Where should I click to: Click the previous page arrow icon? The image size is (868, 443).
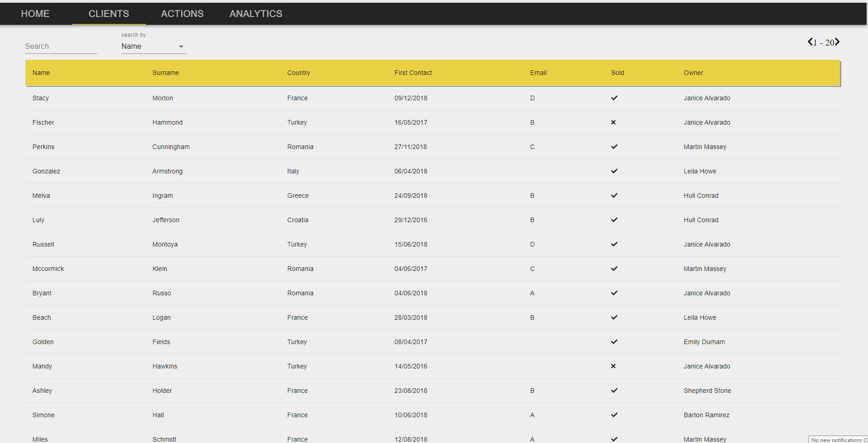point(810,42)
